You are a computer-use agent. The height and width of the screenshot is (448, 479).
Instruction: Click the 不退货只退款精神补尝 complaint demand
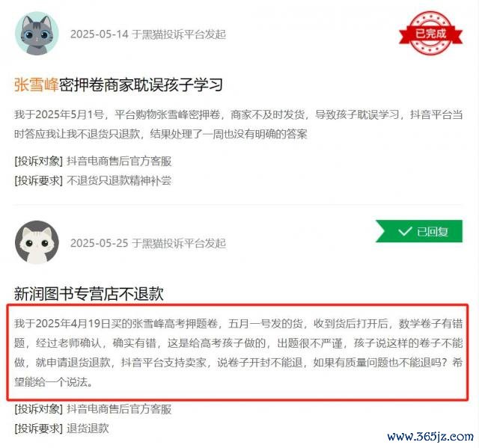click(x=119, y=181)
